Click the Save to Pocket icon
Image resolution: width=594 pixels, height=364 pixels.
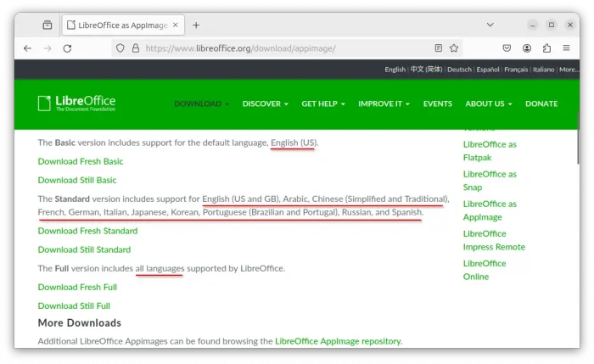(507, 48)
